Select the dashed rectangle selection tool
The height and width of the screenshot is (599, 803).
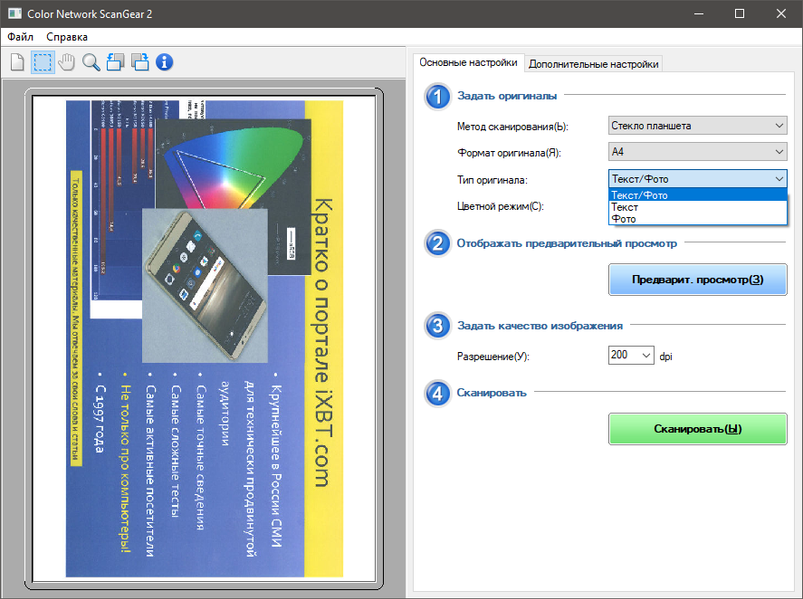pos(43,62)
